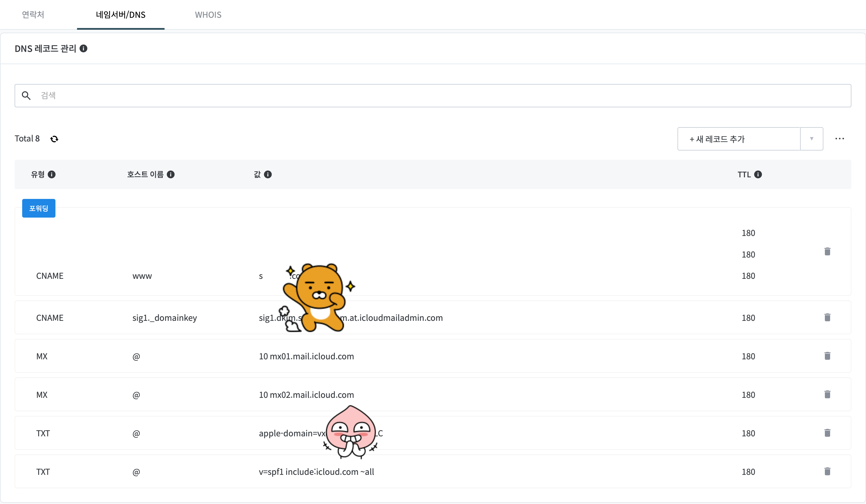Select the 네임서버/DNS tab
This screenshot has width=866, height=504.
121,15
